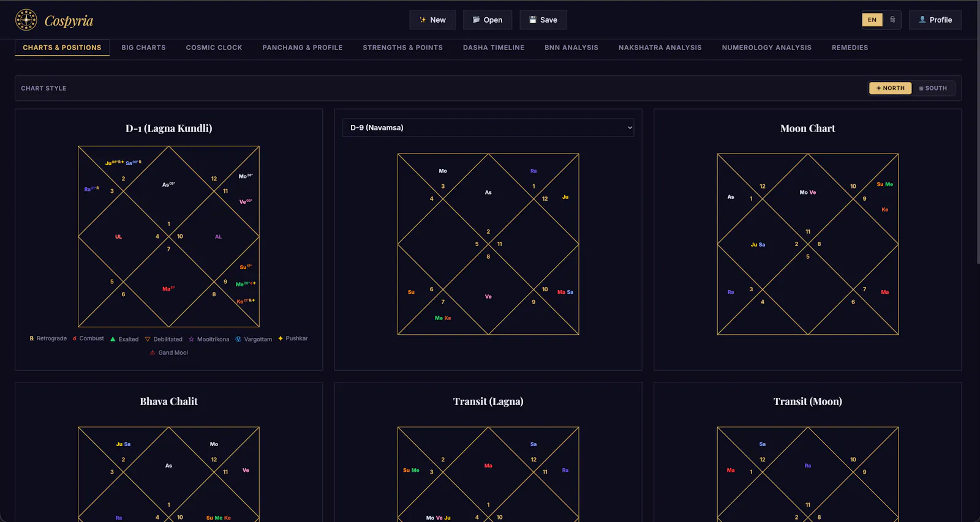The image size is (980, 522).
Task: Click the Moon Chart heading
Action: (807, 129)
